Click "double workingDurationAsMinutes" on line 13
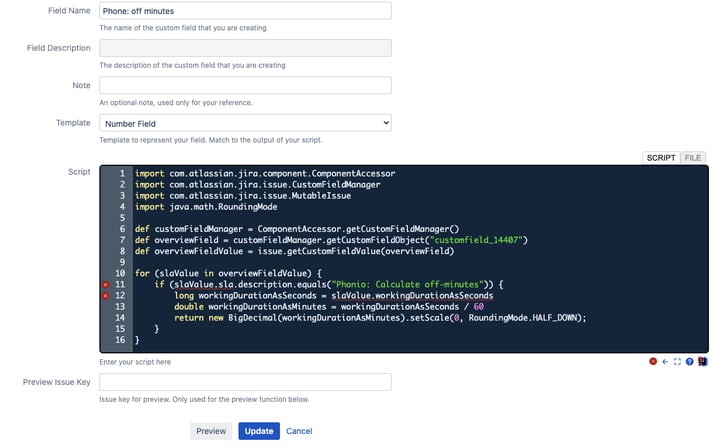This screenshot has height=448, width=716. tap(250, 306)
